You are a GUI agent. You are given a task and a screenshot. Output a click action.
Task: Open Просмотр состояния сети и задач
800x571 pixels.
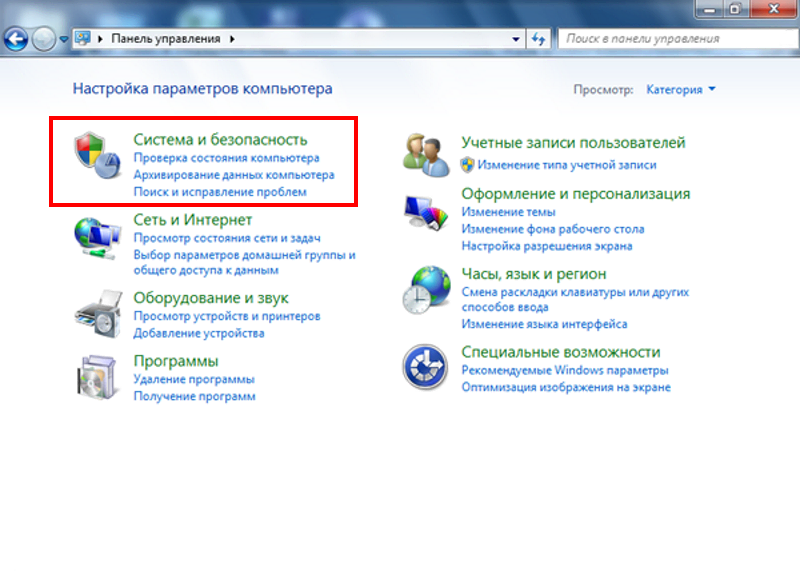click(227, 238)
